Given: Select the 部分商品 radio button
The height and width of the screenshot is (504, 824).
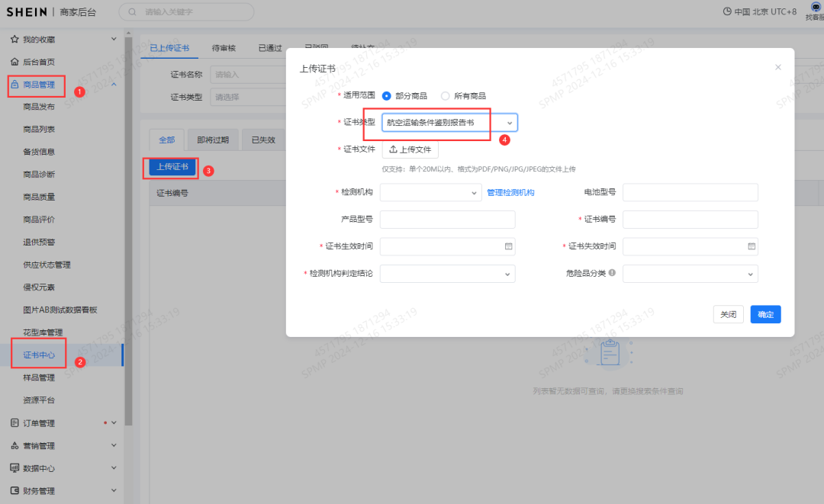Looking at the screenshot, I should pos(388,96).
